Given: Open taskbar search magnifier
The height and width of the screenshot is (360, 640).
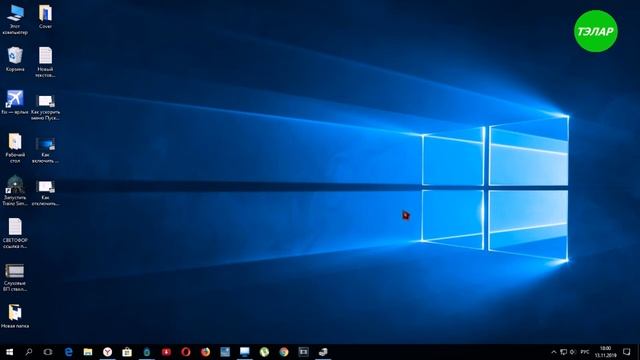Looking at the screenshot, I should coord(29,352).
